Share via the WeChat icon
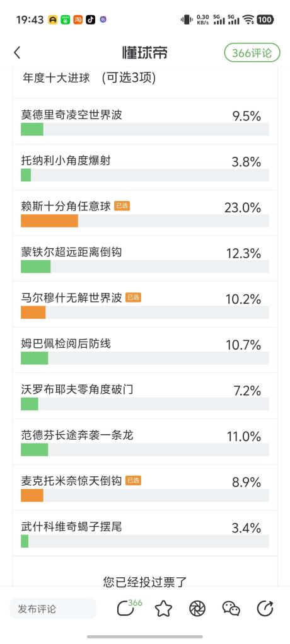This screenshot has height=644, width=290. click(231, 609)
